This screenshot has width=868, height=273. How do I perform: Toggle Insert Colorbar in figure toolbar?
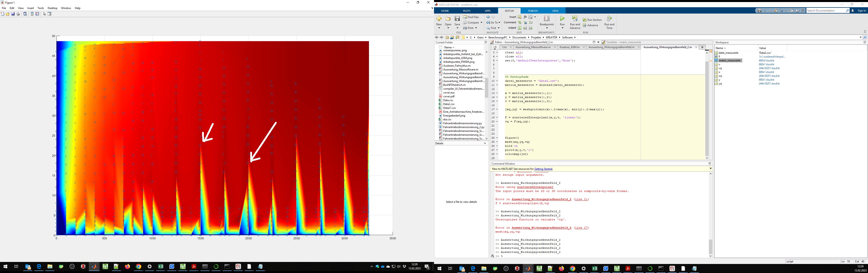click(x=32, y=14)
